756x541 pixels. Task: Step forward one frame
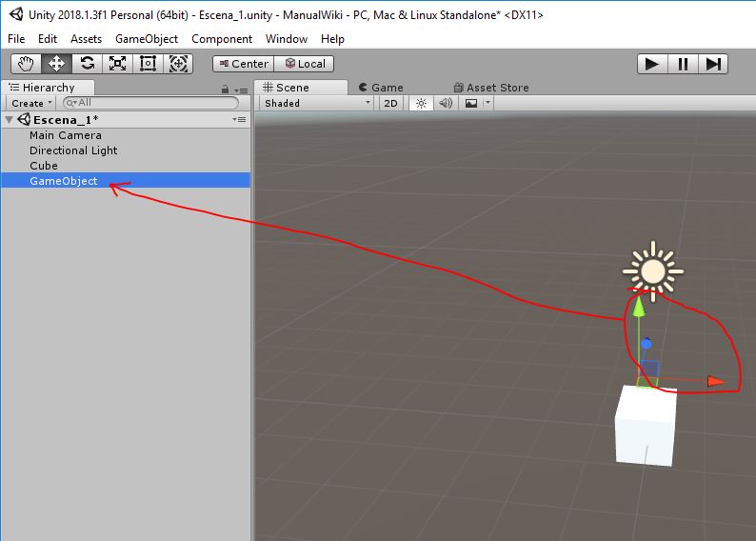(x=713, y=64)
